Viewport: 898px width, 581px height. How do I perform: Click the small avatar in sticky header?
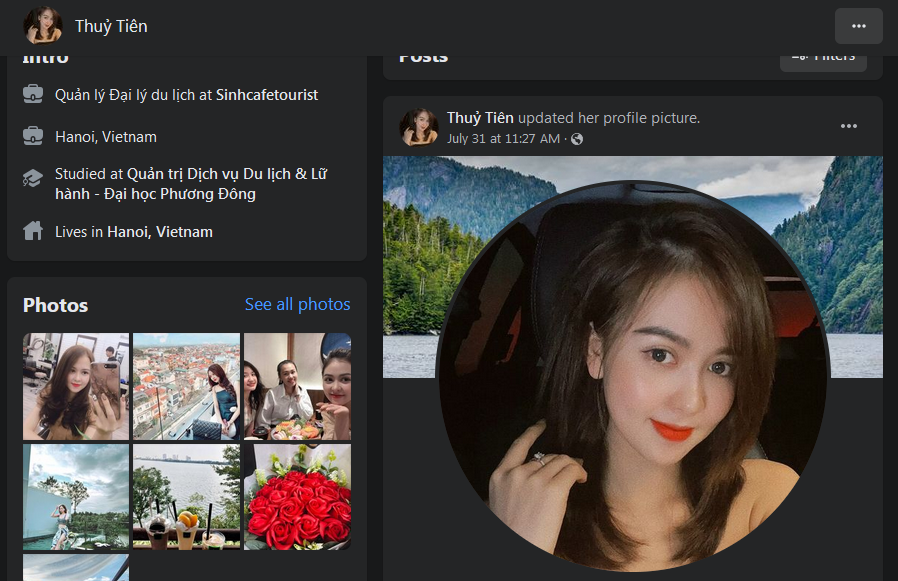(x=42, y=25)
